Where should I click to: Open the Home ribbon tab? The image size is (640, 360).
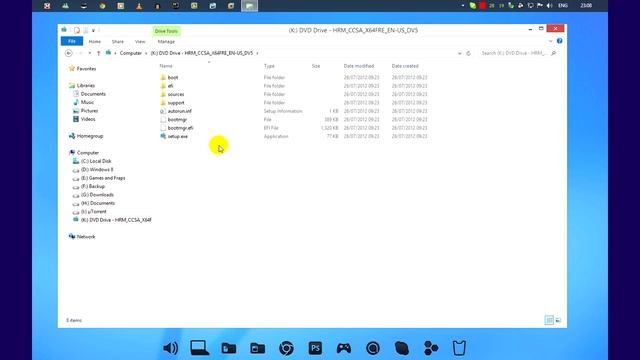[95, 42]
